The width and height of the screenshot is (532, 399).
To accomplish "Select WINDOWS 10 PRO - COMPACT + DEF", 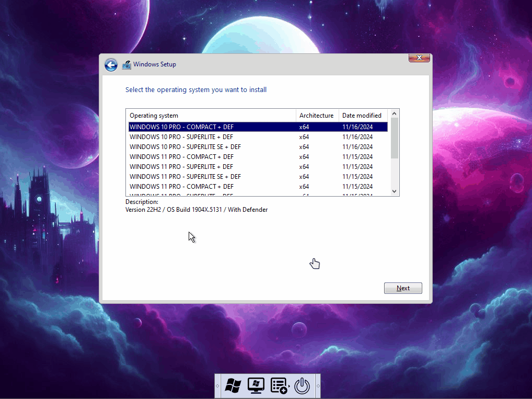I will point(181,127).
